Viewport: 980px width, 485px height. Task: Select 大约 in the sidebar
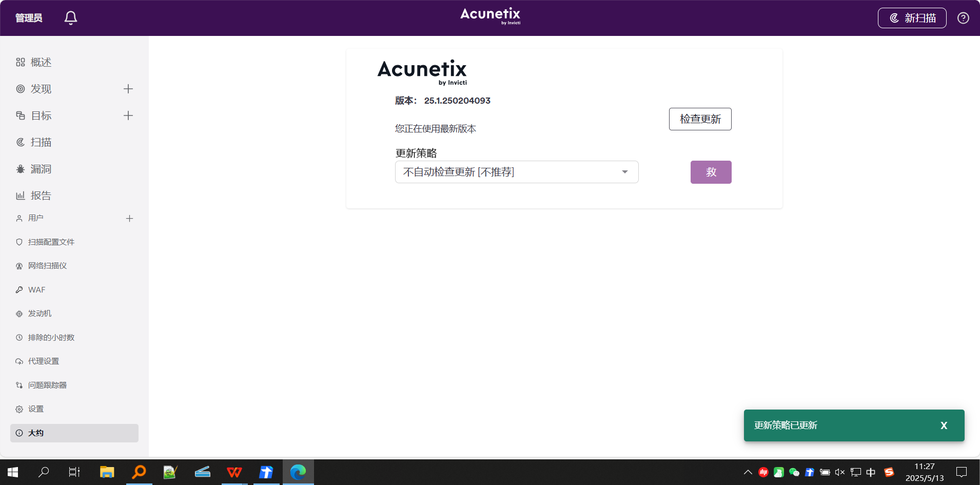click(x=74, y=433)
